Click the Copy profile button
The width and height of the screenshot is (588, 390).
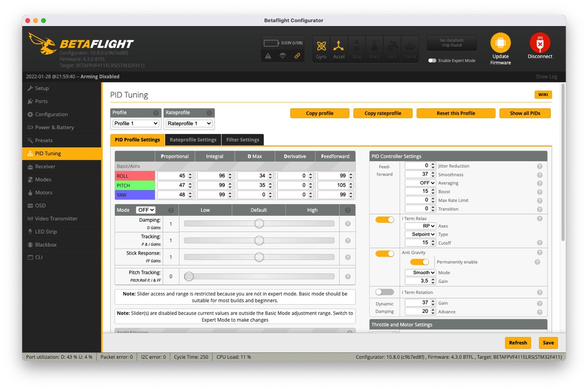click(x=319, y=113)
